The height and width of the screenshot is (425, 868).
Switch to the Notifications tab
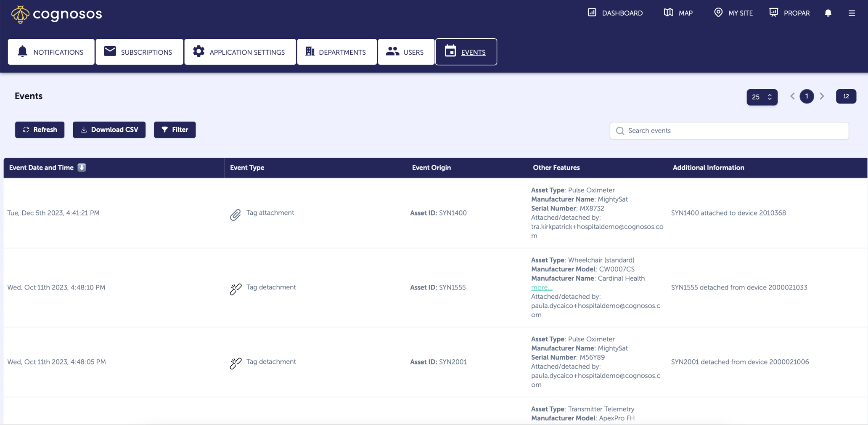[51, 52]
